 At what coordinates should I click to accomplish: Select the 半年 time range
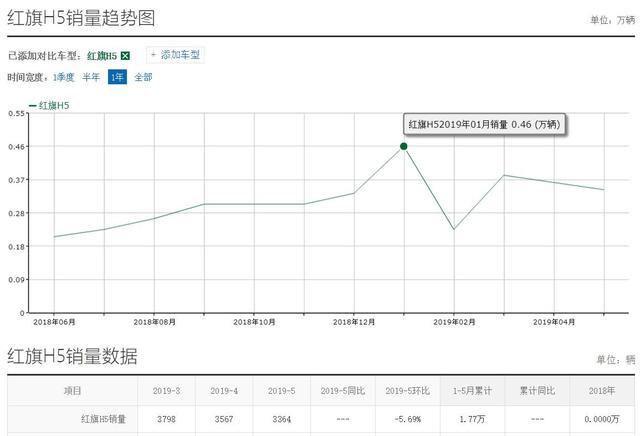(x=91, y=77)
